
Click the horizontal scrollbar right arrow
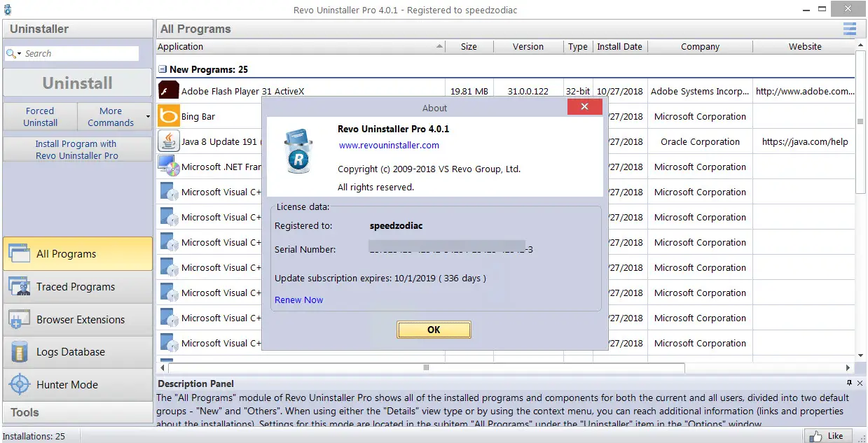(848, 367)
